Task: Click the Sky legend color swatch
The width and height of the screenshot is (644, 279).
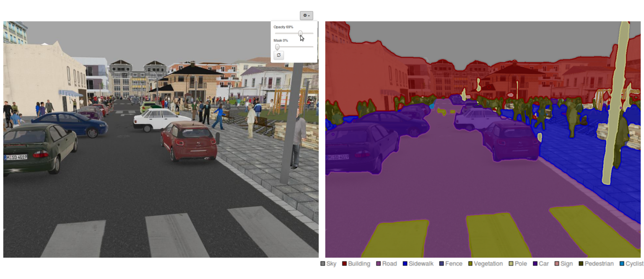Action: (x=323, y=264)
